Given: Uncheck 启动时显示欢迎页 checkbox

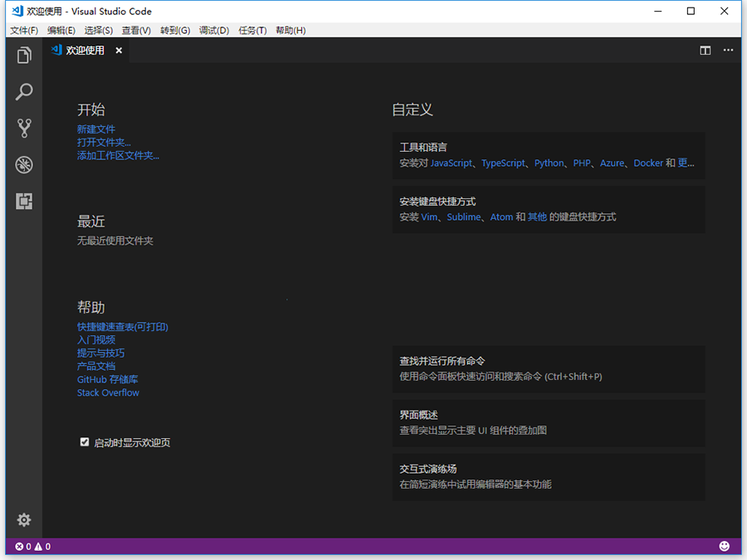Looking at the screenshot, I should 85,442.
